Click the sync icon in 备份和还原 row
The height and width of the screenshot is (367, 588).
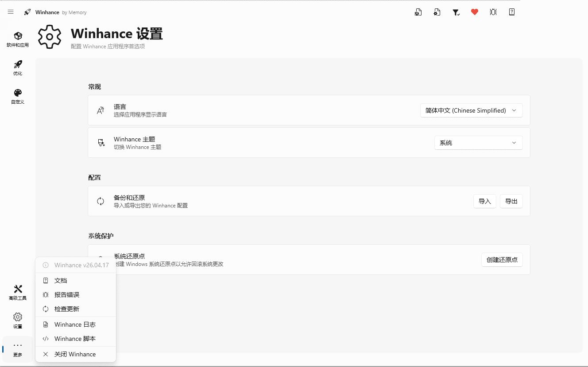pos(101,201)
